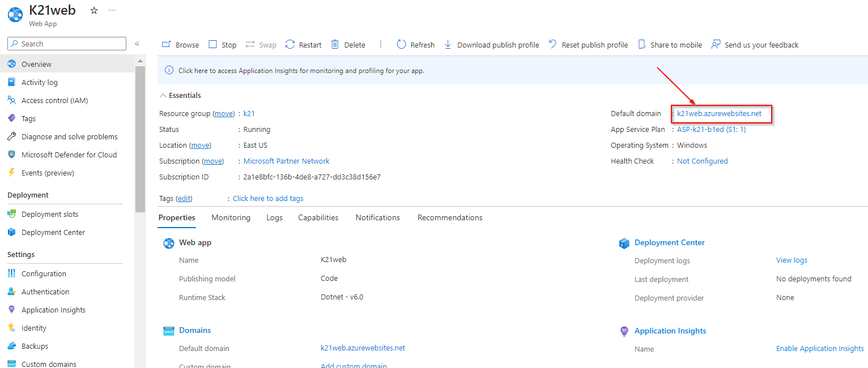This screenshot has height=368, width=868.
Task: Open the k21web.azurewebsites.net default domain link
Action: (x=720, y=113)
